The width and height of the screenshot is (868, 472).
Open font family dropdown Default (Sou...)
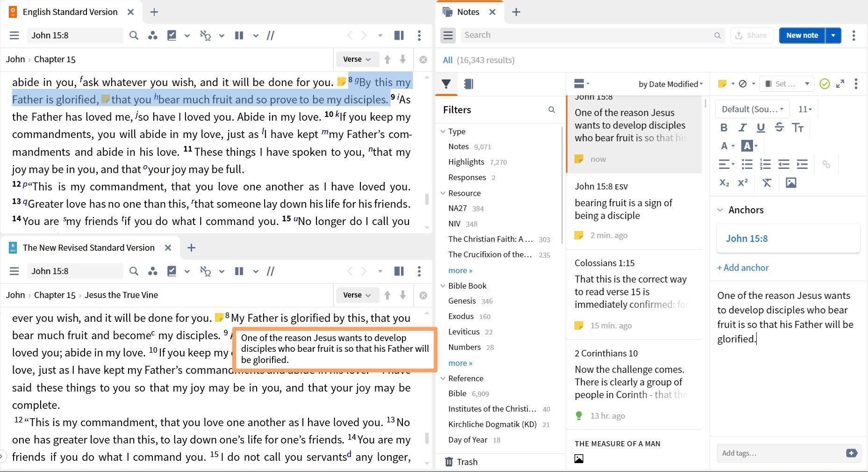[752, 109]
